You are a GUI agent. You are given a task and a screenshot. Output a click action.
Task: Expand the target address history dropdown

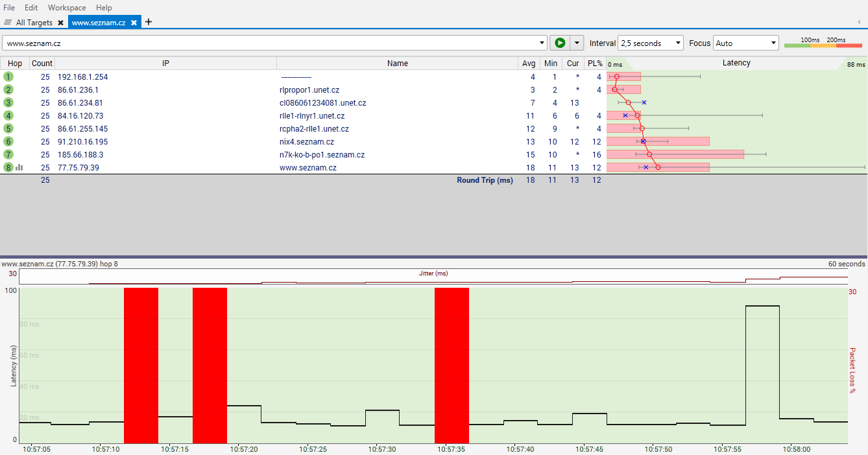pyautogui.click(x=542, y=43)
